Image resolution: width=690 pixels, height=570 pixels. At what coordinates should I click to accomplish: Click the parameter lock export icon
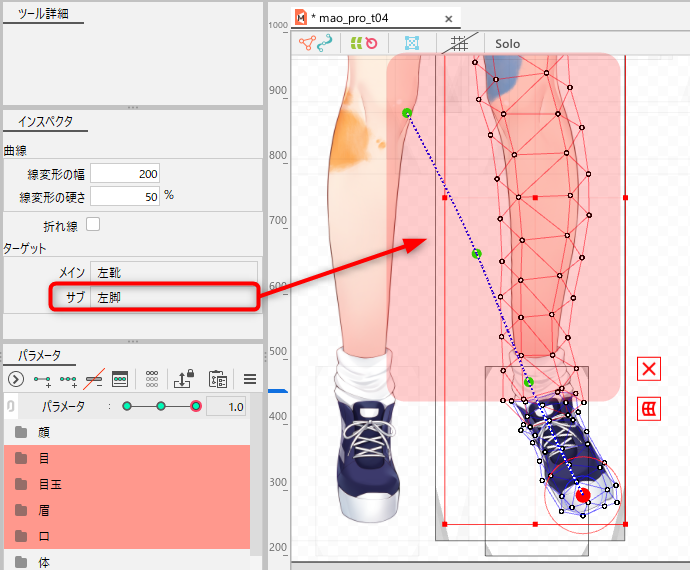pos(184,379)
